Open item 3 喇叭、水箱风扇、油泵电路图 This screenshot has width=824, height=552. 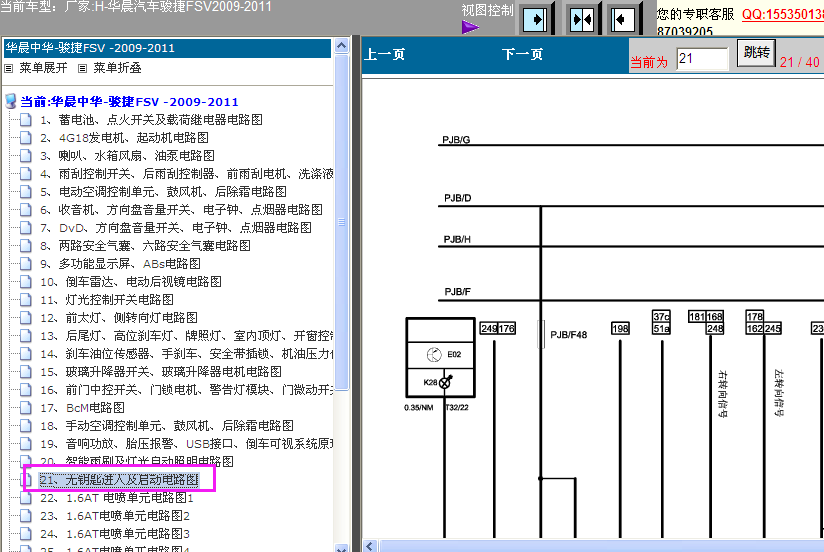[127, 156]
